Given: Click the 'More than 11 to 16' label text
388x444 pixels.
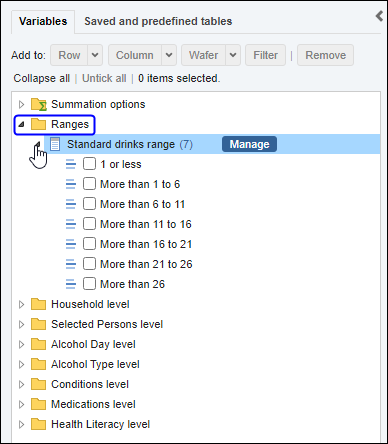Looking at the screenshot, I should 146,224.
